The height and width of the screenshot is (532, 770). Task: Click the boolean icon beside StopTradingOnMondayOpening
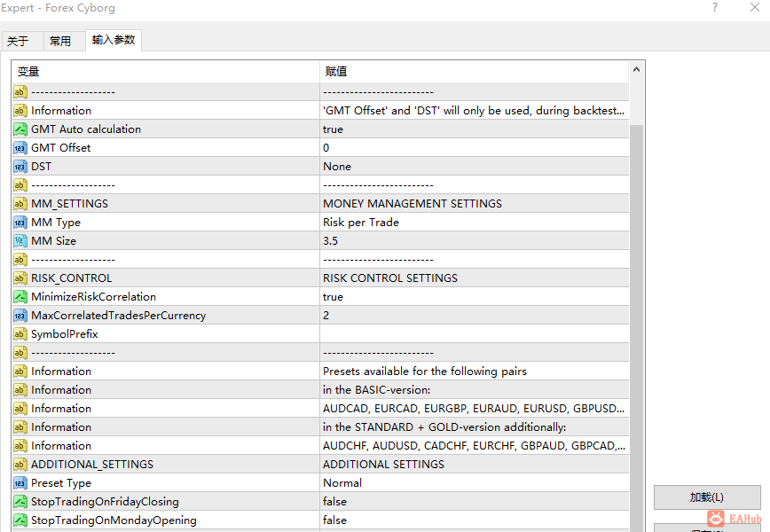coord(20,520)
